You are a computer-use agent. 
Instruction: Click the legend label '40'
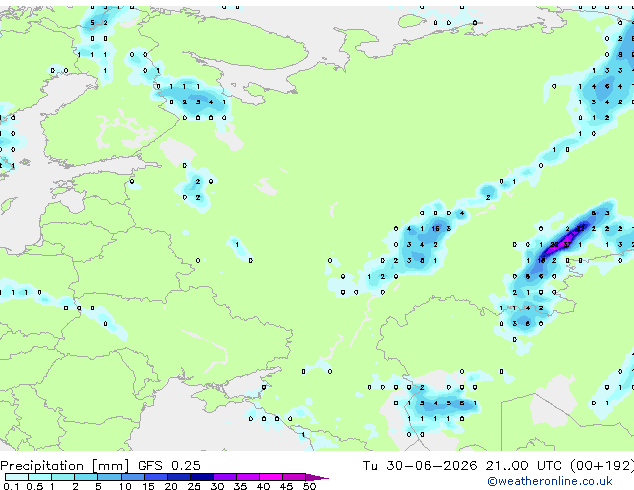tap(263, 486)
